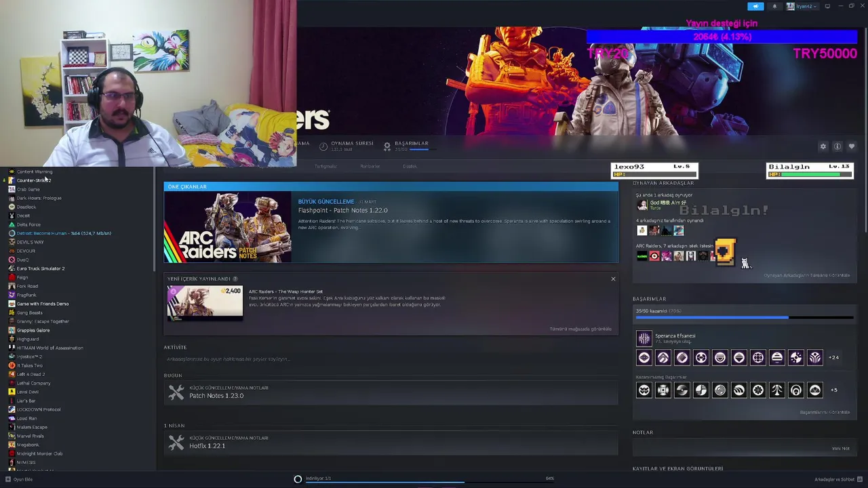The width and height of the screenshot is (868, 488).
Task: Switch to the Tartışmalar tab
Action: pos(325,166)
